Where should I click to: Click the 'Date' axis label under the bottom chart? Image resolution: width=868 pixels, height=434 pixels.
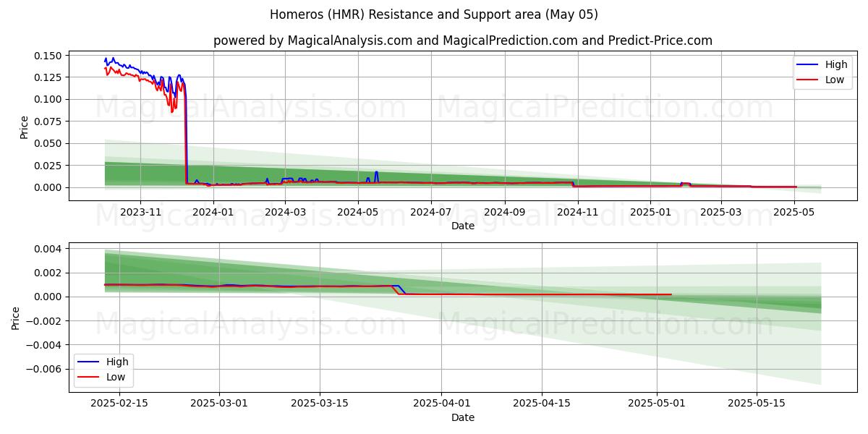click(463, 417)
